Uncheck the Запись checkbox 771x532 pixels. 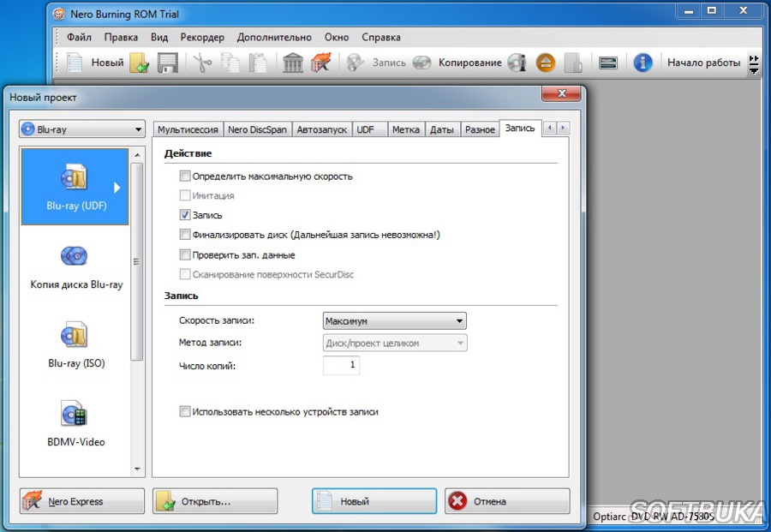pos(185,215)
